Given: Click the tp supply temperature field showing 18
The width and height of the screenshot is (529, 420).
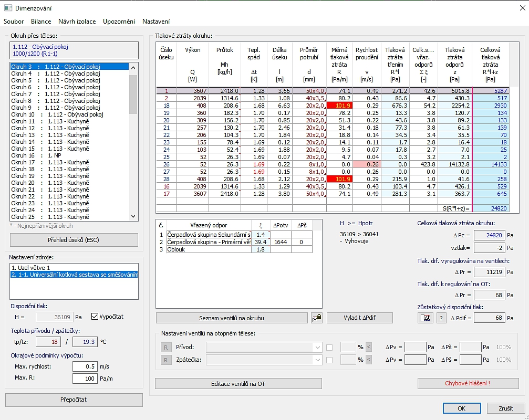Looking at the screenshot, I should pyautogui.click(x=48, y=342).
